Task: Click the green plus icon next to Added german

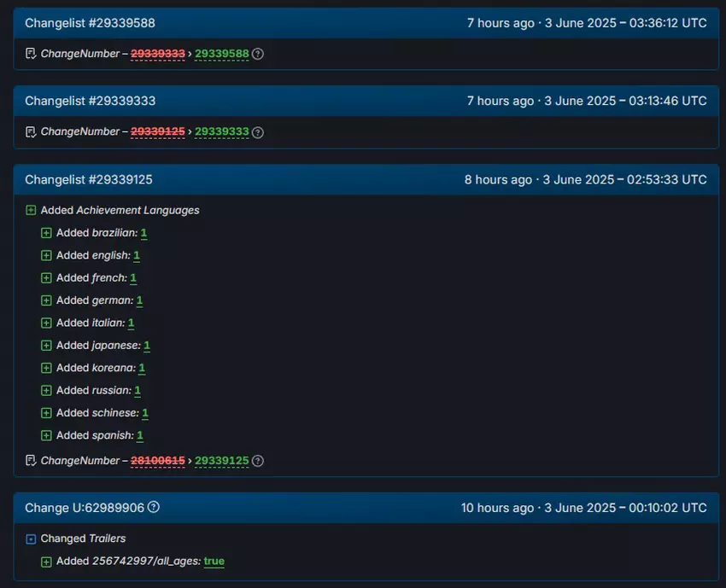Action: [46, 300]
